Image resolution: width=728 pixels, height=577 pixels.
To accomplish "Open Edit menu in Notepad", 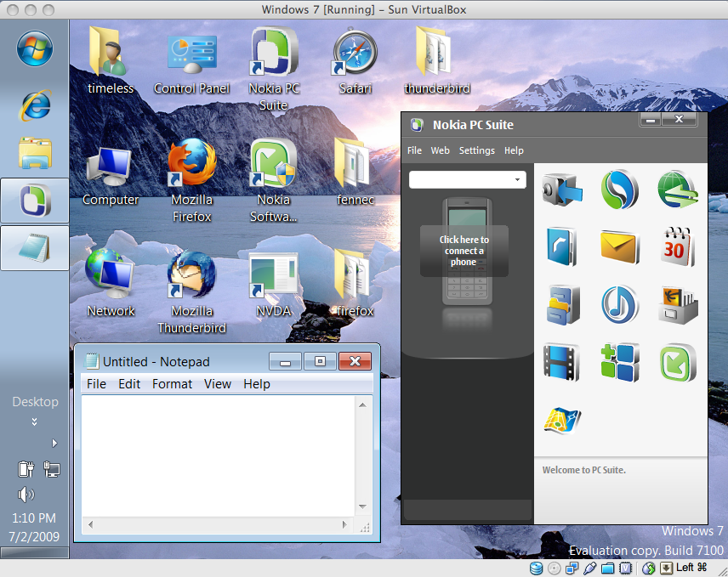I will (129, 384).
